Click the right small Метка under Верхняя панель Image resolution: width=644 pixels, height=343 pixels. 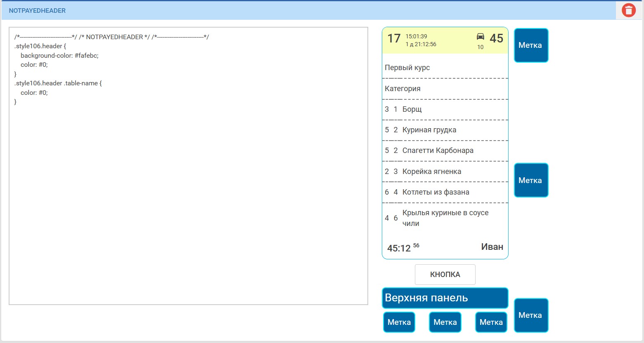point(491,322)
